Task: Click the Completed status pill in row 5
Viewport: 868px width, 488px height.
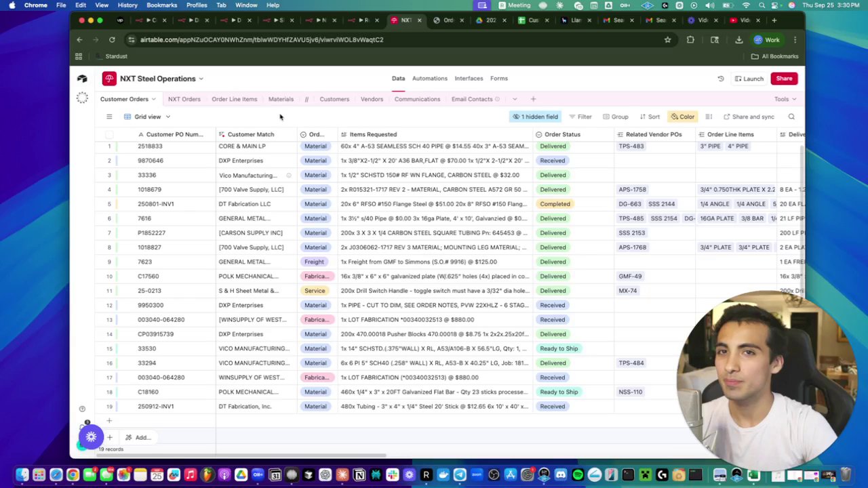Action: click(555, 204)
